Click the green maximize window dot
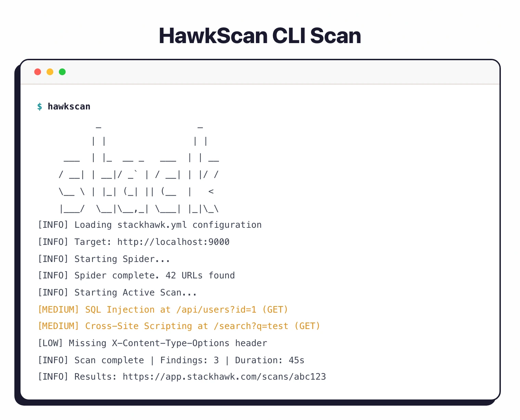Screen dimensions: 520x420 [62, 72]
